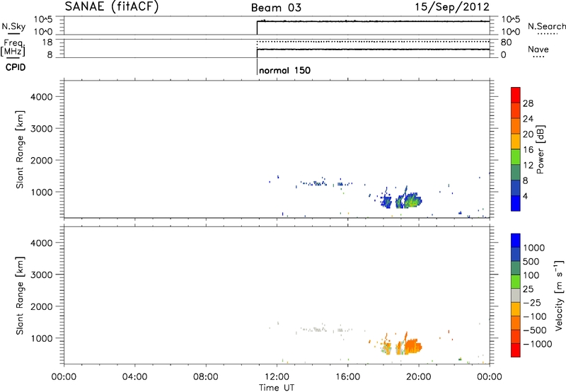Click the 4 label on Power colorbar
The image size is (566, 392).
526,197
